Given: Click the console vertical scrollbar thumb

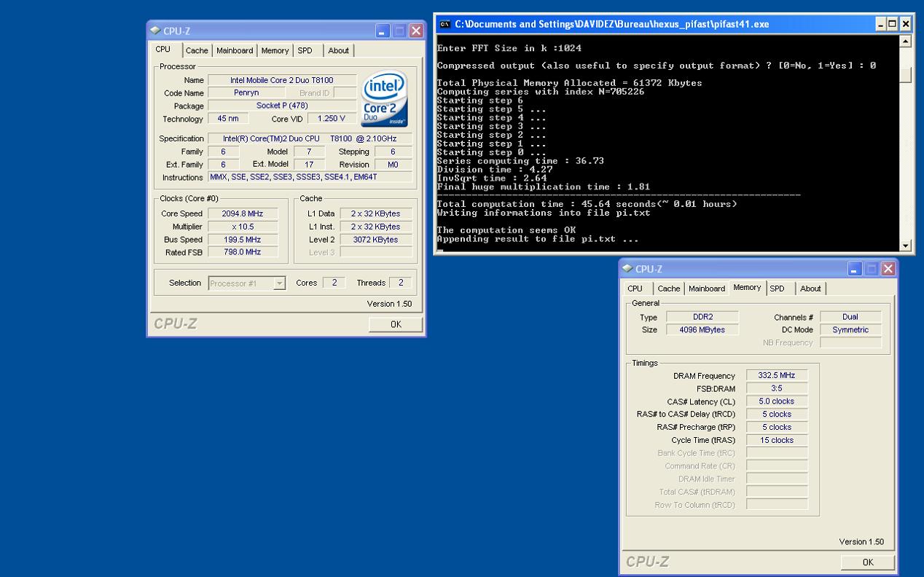Looking at the screenshot, I should click(906, 74).
